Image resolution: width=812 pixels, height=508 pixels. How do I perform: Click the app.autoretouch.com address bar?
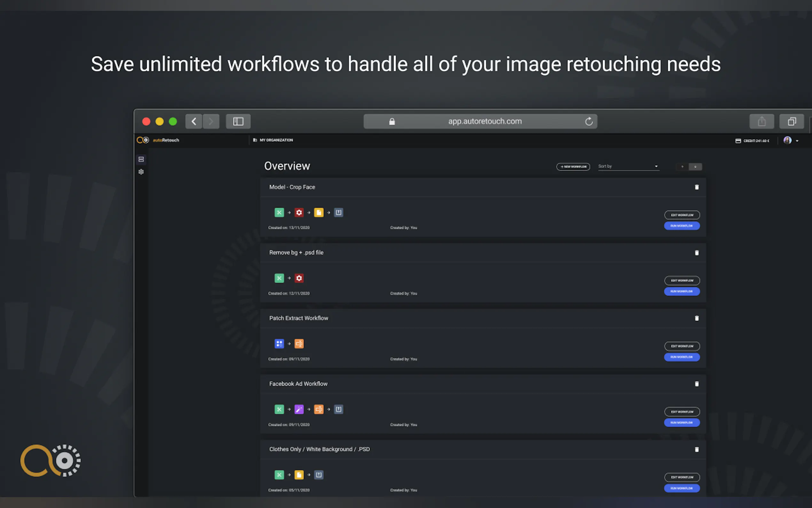point(484,121)
